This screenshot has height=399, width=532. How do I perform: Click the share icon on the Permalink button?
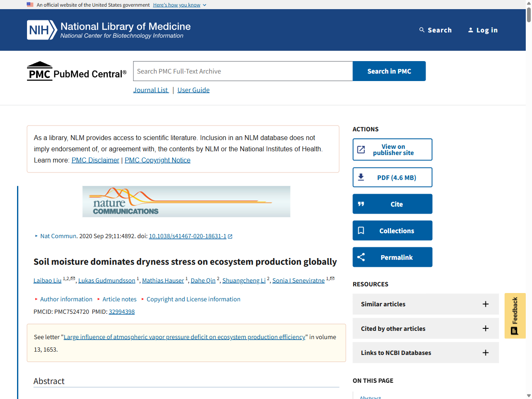click(361, 257)
